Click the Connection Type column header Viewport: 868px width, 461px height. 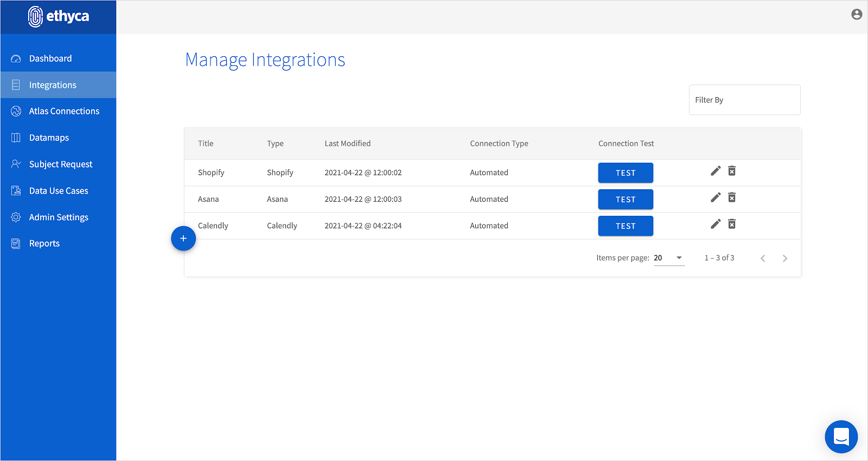[x=499, y=144]
